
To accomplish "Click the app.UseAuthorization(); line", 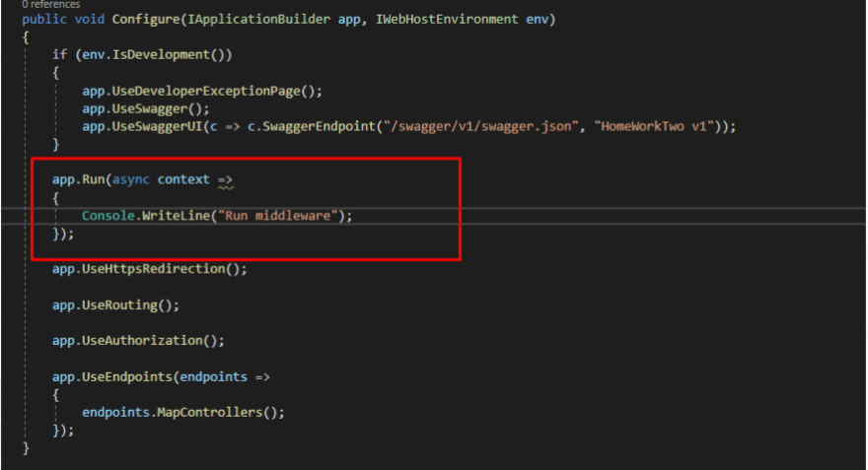I will pos(138,341).
